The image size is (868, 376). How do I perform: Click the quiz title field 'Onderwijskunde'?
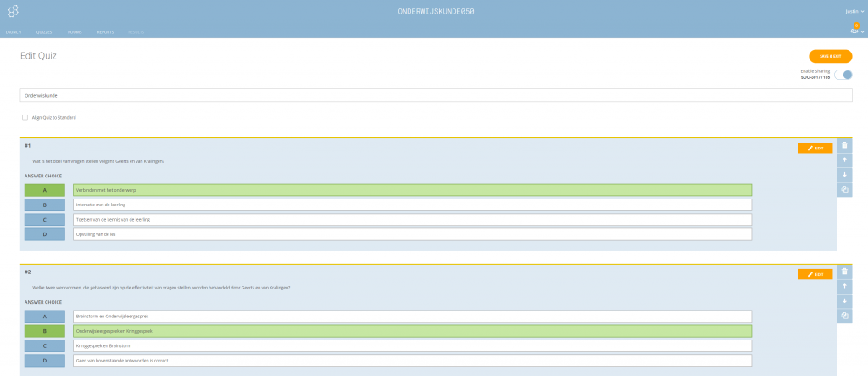coord(436,96)
